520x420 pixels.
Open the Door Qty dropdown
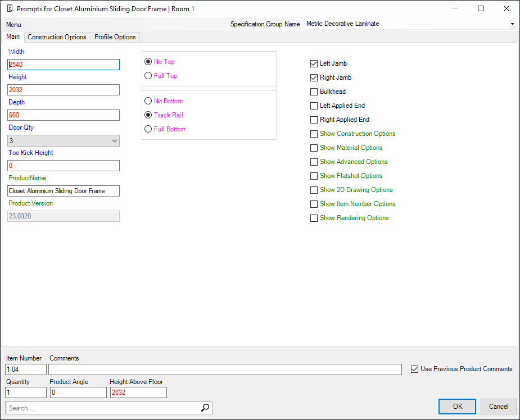[x=64, y=140]
